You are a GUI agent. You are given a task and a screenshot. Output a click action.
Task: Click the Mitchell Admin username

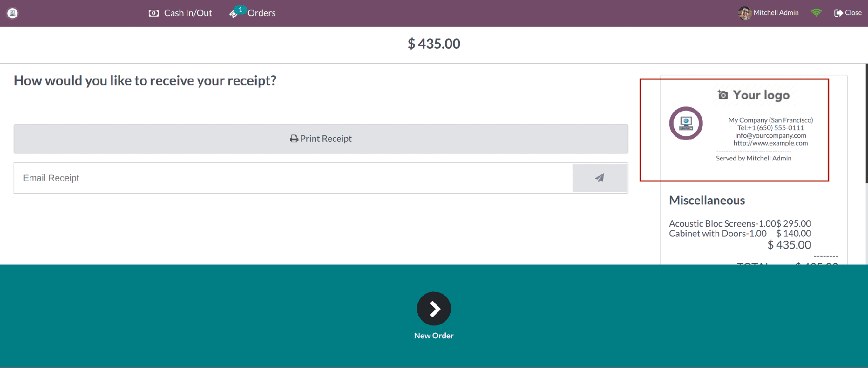coord(776,13)
